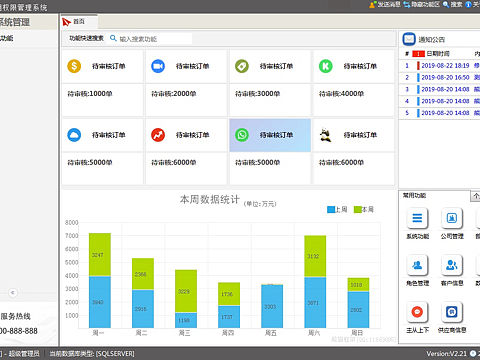Viewport: 480px width, 360px height.
Task: Toggle 本周 green legend swatch
Action: (x=358, y=209)
